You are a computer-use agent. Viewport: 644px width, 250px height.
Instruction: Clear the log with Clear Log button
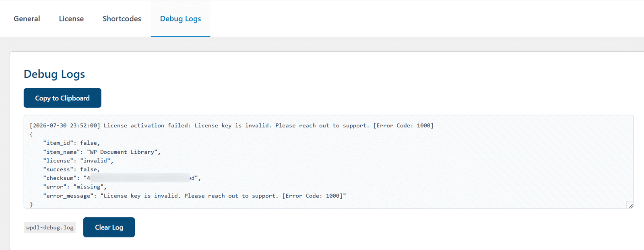click(x=109, y=227)
